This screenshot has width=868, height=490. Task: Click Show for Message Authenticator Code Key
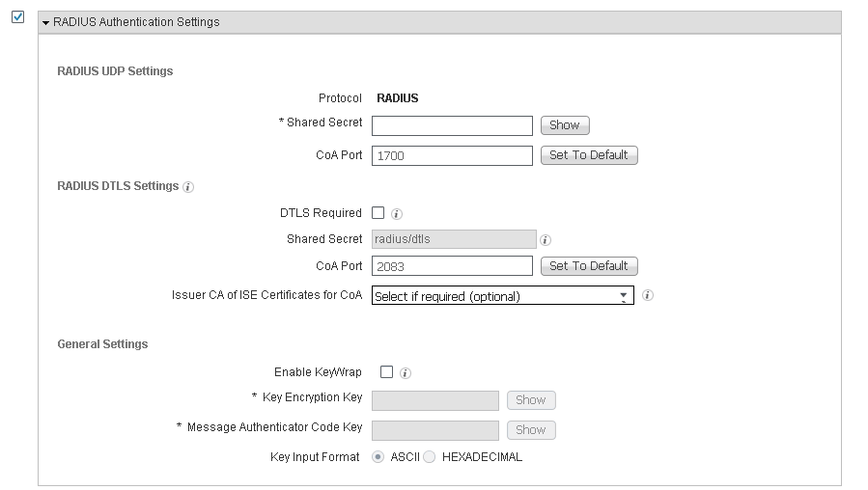[x=530, y=430]
